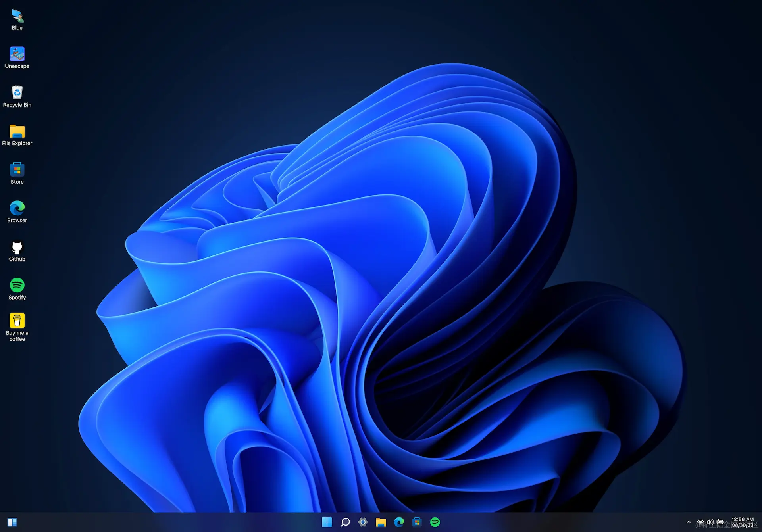Screen dimensions: 762x532
Task: Open the Start menu
Action: tap(327, 522)
